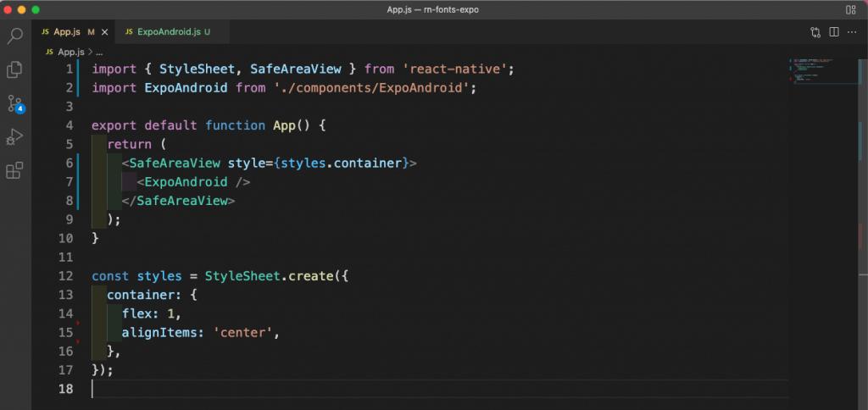
Task: Open the Search view in activity bar
Action: coord(15,36)
